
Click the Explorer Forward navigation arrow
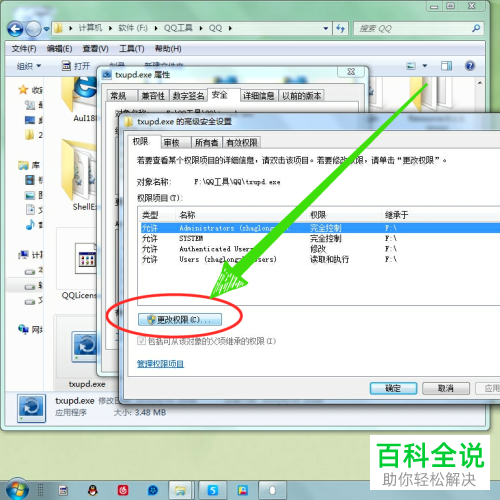[33, 29]
